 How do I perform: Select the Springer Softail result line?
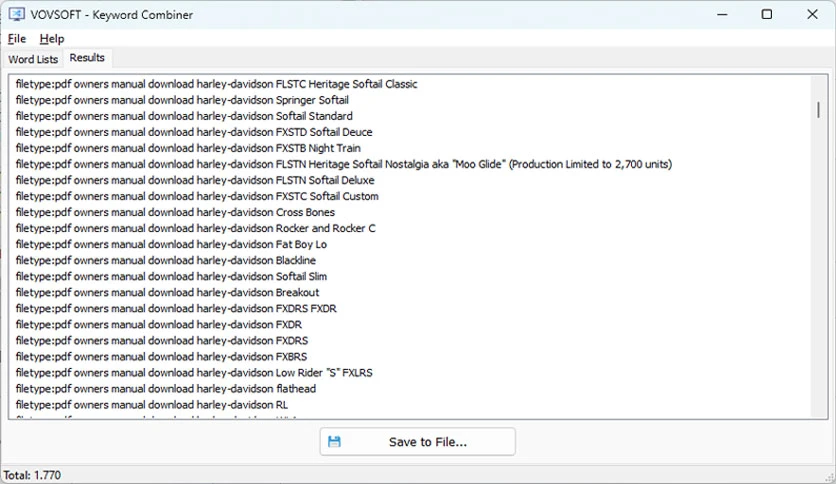[x=182, y=100]
